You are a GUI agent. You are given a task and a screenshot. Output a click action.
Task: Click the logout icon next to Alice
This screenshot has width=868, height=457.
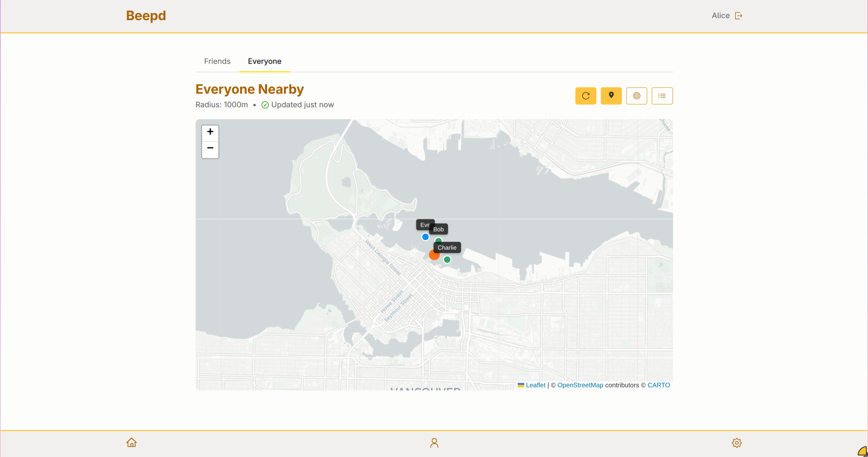tap(738, 16)
